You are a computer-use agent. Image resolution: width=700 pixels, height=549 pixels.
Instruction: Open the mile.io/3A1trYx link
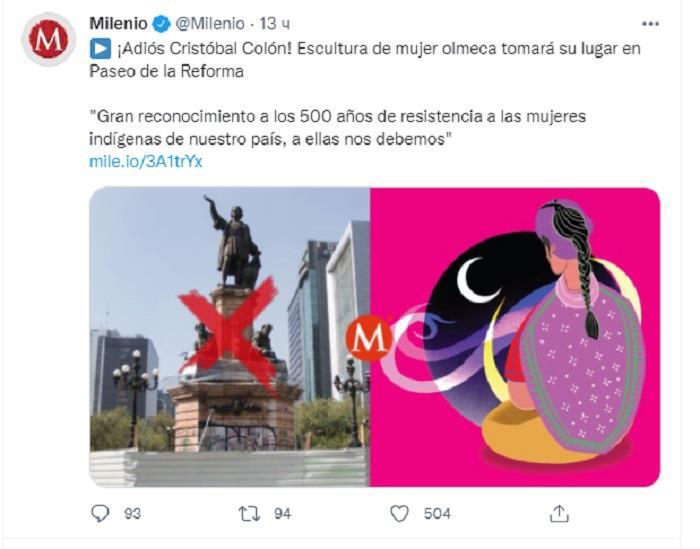click(x=146, y=161)
